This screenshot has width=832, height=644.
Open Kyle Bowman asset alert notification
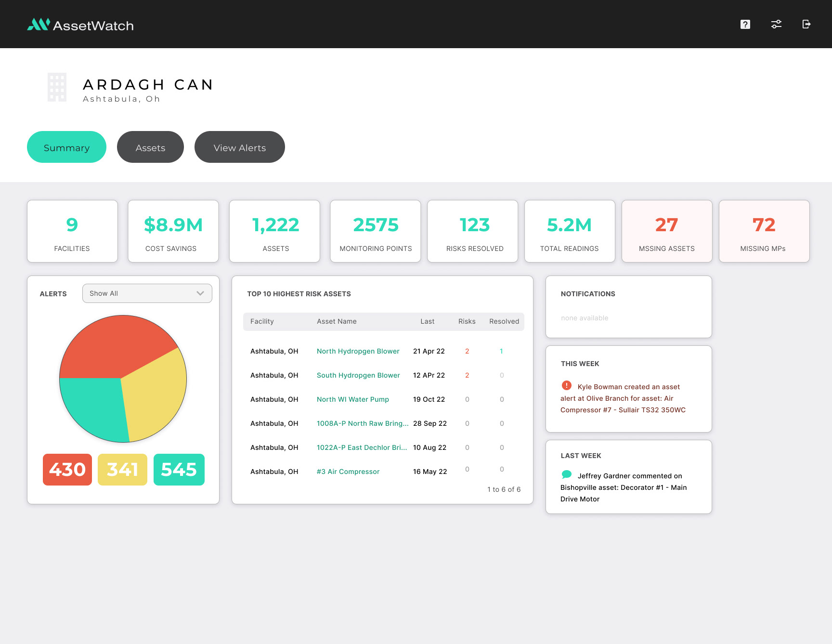[623, 398]
